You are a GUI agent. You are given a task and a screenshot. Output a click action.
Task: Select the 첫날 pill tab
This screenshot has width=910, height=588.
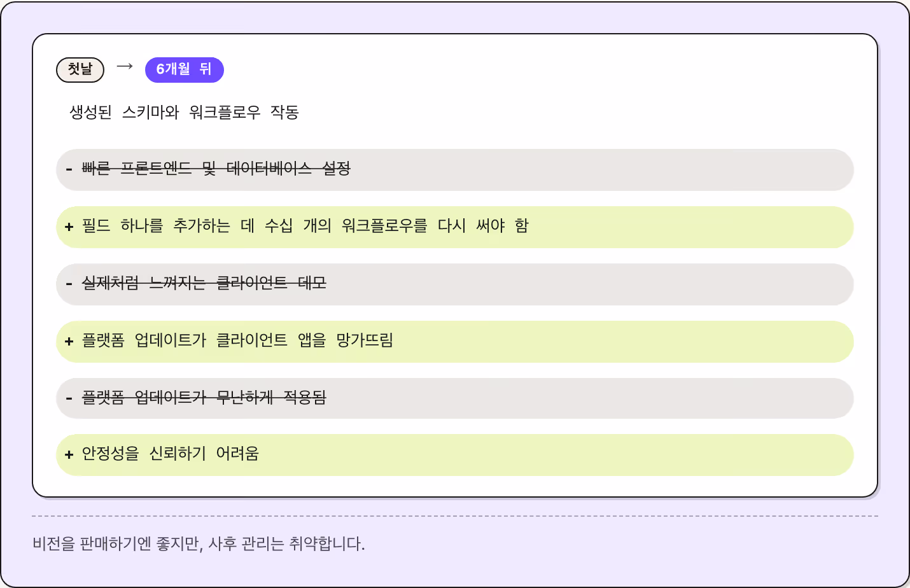[80, 69]
